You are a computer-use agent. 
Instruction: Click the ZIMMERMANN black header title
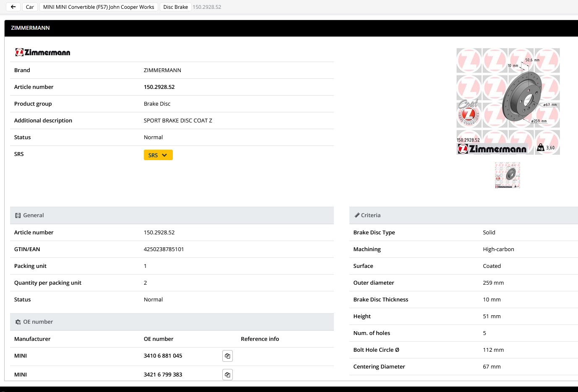30,28
